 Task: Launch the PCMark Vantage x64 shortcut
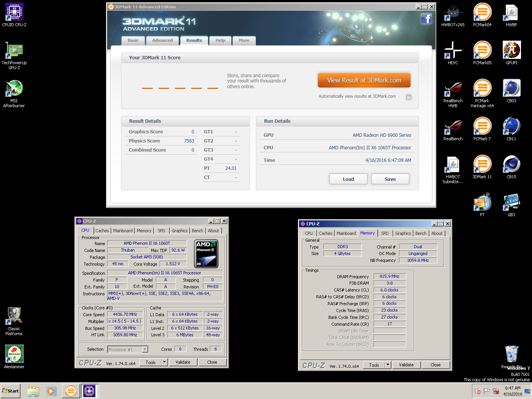(482, 93)
